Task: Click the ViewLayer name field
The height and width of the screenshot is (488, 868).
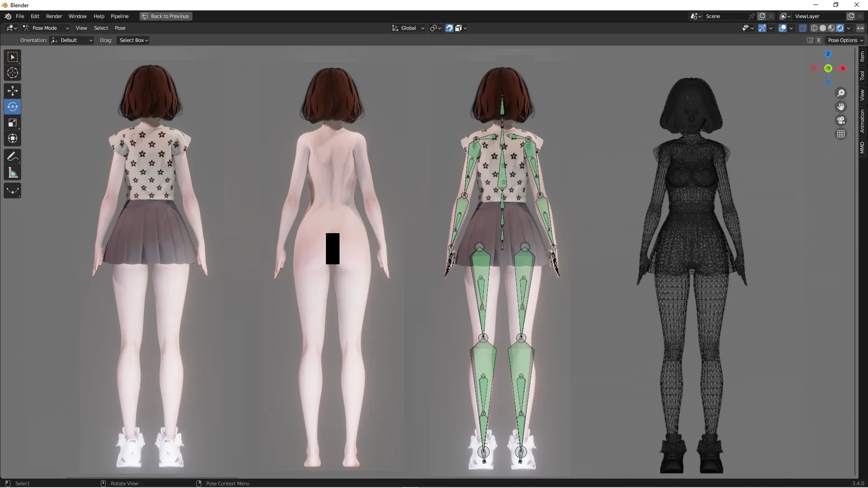Action: [x=819, y=16]
